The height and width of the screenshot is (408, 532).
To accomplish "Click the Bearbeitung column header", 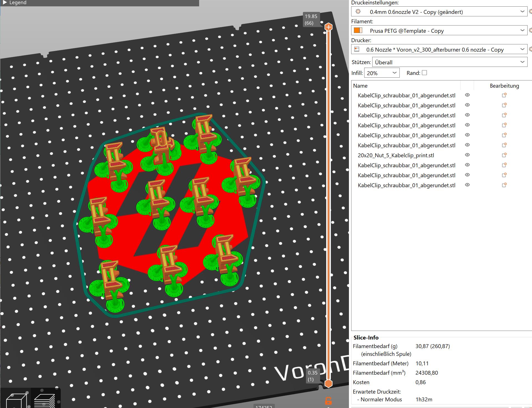I will [504, 86].
